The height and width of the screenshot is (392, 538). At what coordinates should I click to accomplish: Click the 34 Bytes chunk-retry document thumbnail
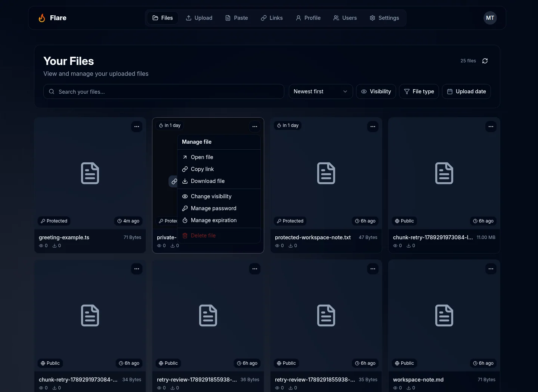pos(90,315)
